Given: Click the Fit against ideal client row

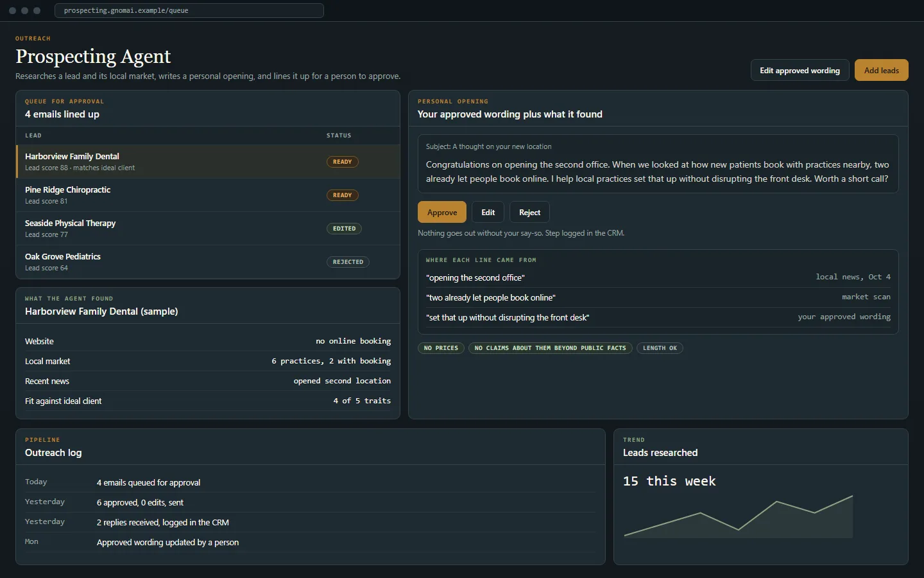Looking at the screenshot, I should [208, 401].
